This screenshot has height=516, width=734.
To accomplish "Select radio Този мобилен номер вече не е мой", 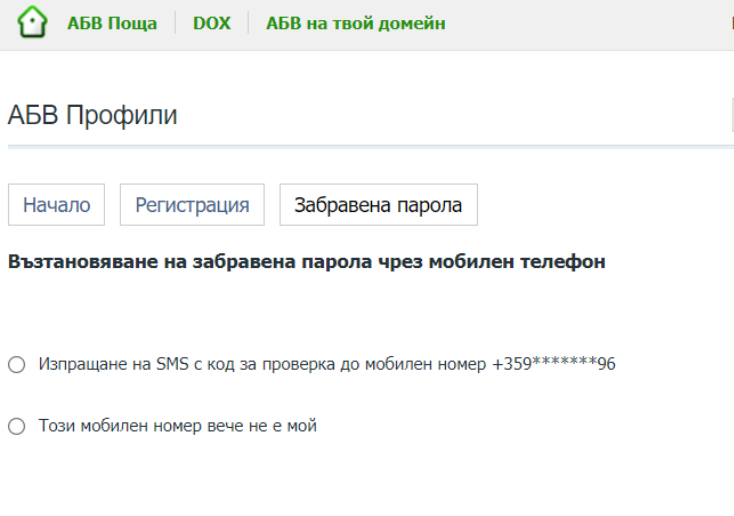I will click(x=17, y=426).
